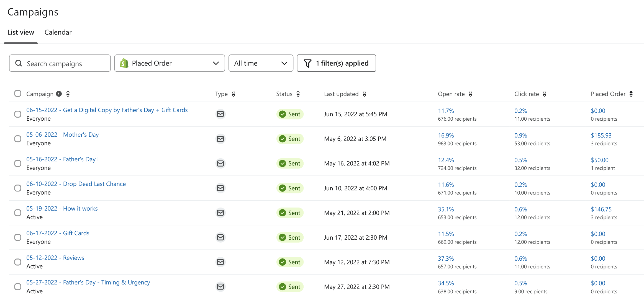
Task: Click the email icon on the Gift Cards row
Action: [220, 237]
